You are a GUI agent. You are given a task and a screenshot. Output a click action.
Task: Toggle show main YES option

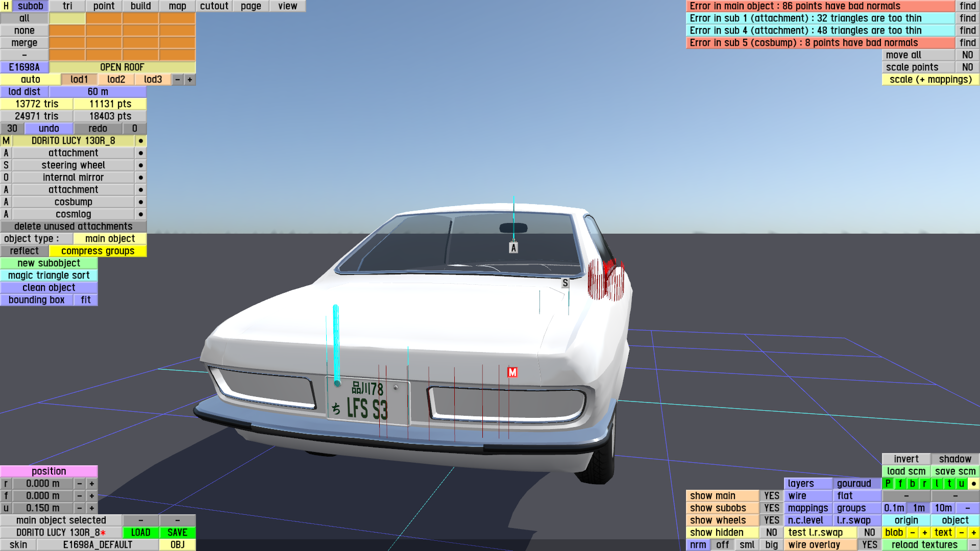coord(771,495)
